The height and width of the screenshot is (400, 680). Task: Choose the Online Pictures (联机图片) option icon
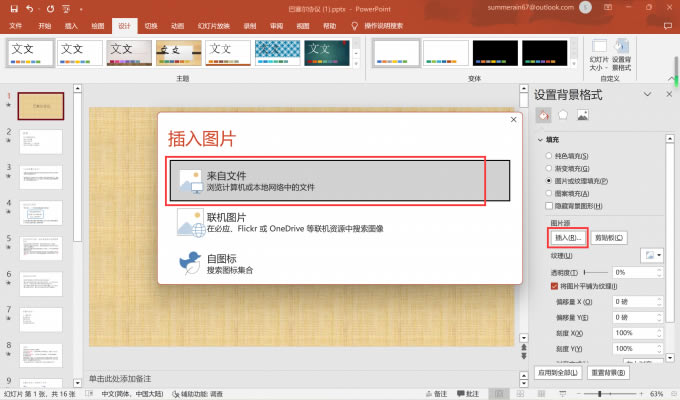click(x=190, y=223)
